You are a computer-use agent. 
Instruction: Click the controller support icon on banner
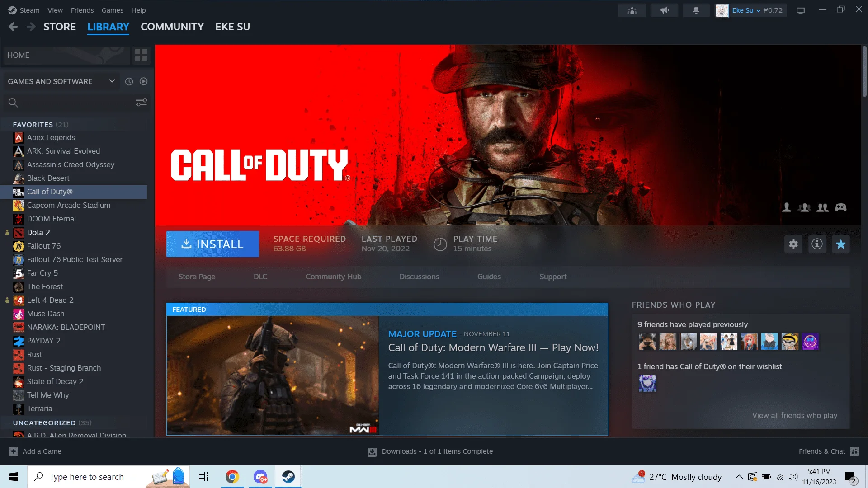(x=841, y=207)
